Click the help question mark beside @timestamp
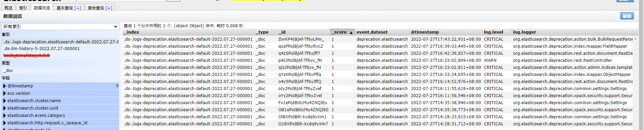This screenshot has width=644, height=130. 117,86
